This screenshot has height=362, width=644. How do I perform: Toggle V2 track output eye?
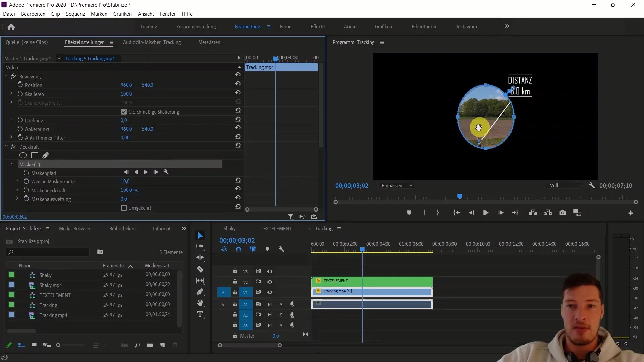point(270,282)
